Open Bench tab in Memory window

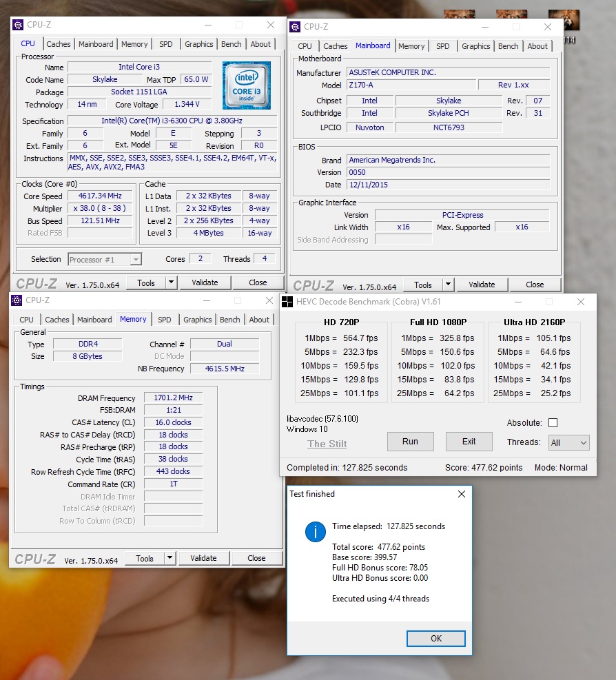[230, 320]
